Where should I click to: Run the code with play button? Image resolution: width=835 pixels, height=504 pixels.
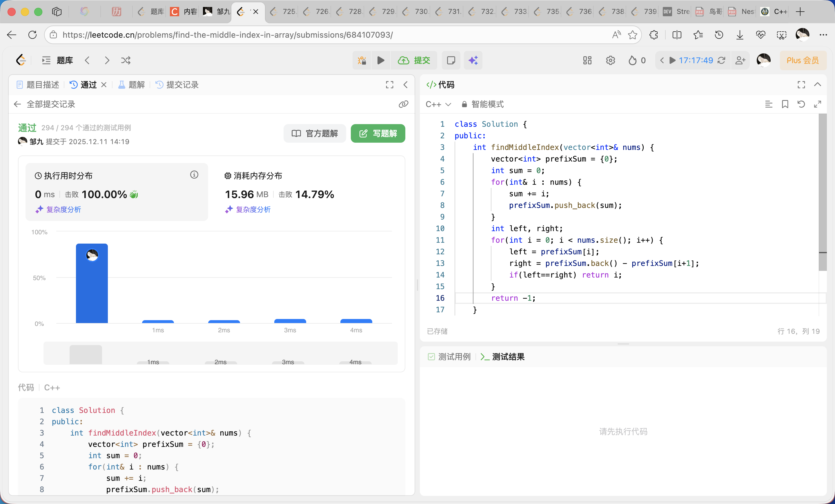pyautogui.click(x=381, y=60)
